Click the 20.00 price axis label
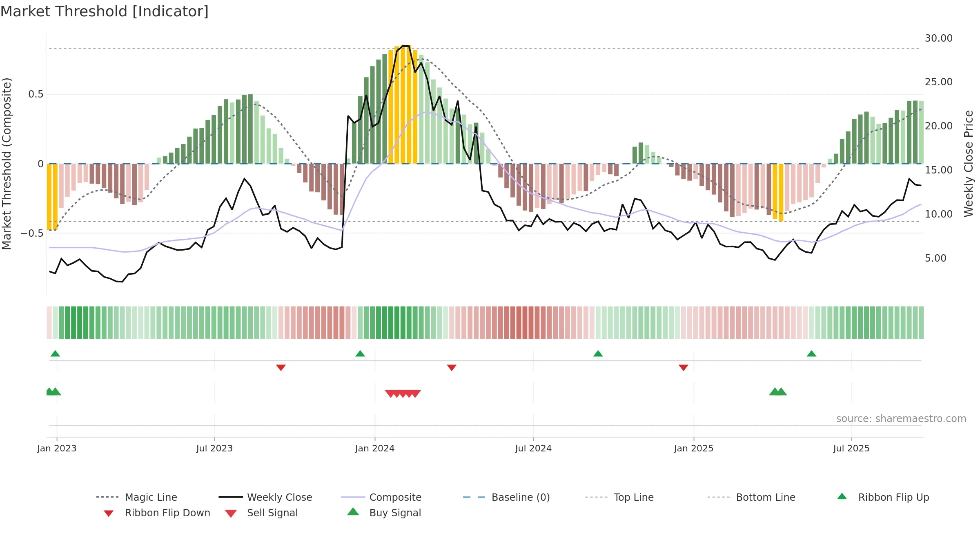Image resolution: width=980 pixels, height=551 pixels. tap(939, 126)
